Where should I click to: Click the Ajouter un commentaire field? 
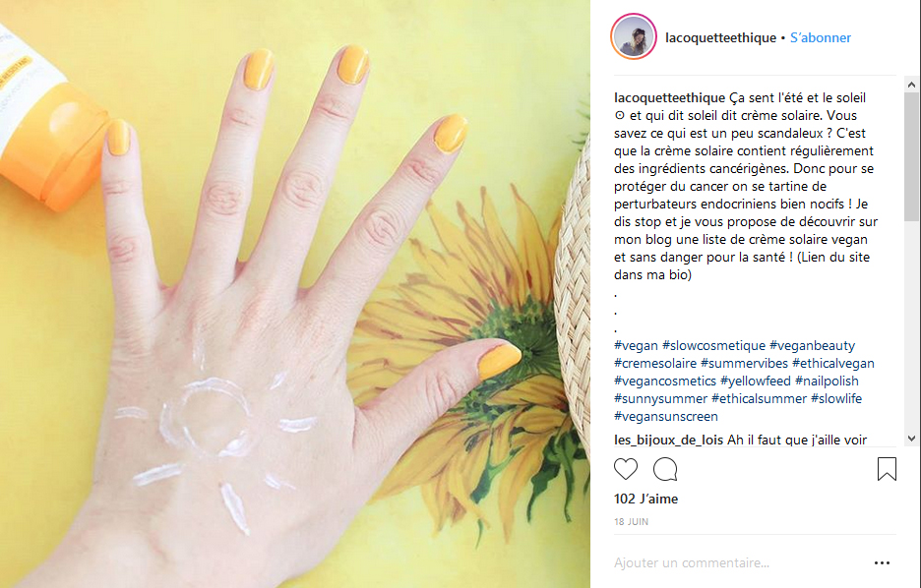click(x=739, y=562)
